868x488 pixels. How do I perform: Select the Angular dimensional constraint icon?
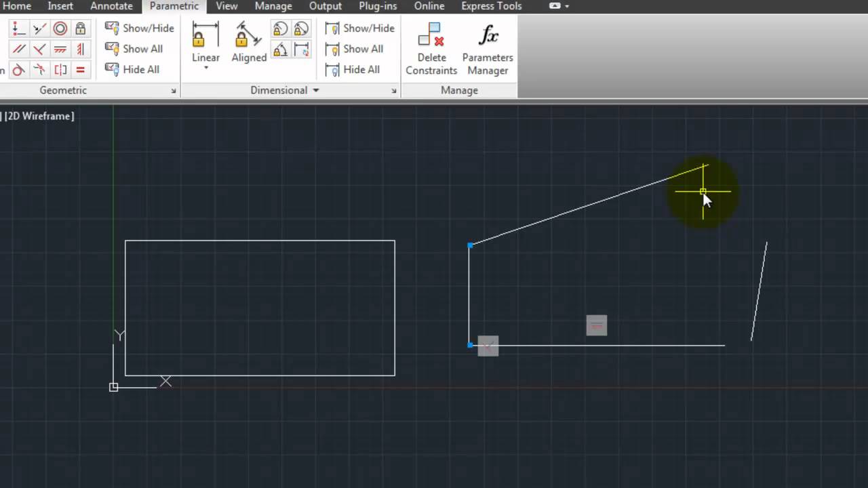[x=280, y=49]
